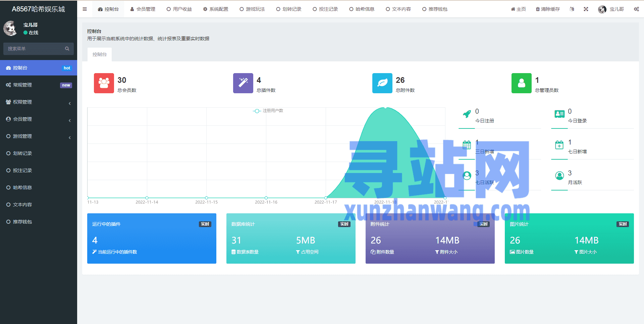Focus the 搜索菜单 search field
Image resolution: width=644 pixels, height=324 pixels.
(39, 49)
